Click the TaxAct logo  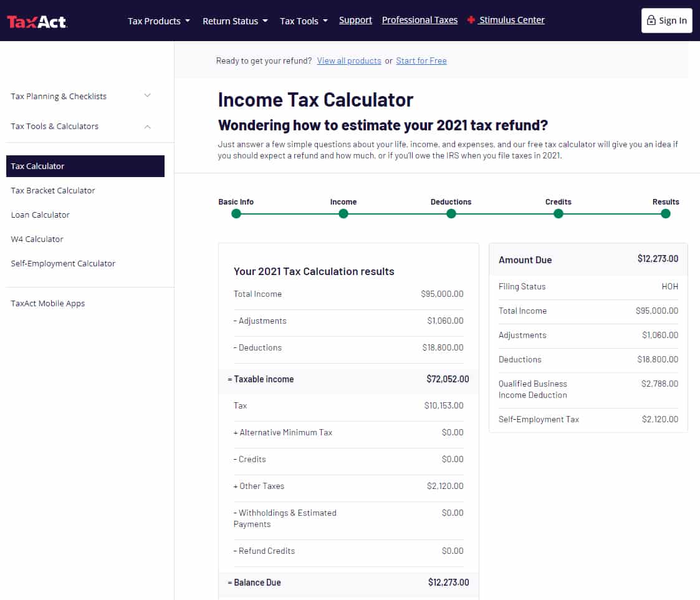coord(37,20)
